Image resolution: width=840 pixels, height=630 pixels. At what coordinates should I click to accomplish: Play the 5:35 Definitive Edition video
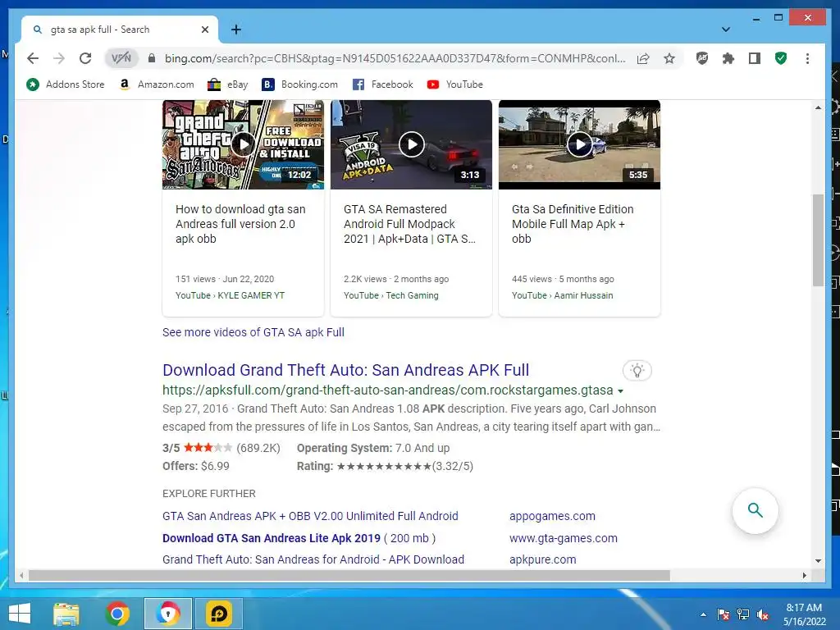[580, 144]
